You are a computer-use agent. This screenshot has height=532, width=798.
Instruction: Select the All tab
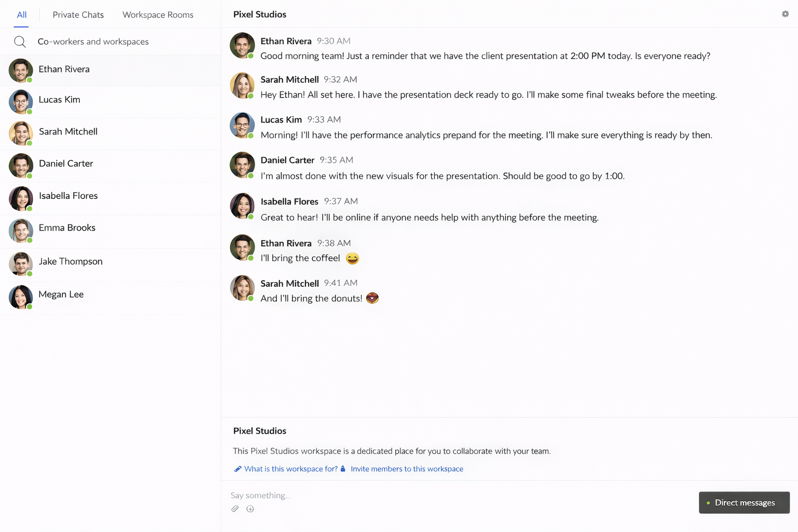21,15
